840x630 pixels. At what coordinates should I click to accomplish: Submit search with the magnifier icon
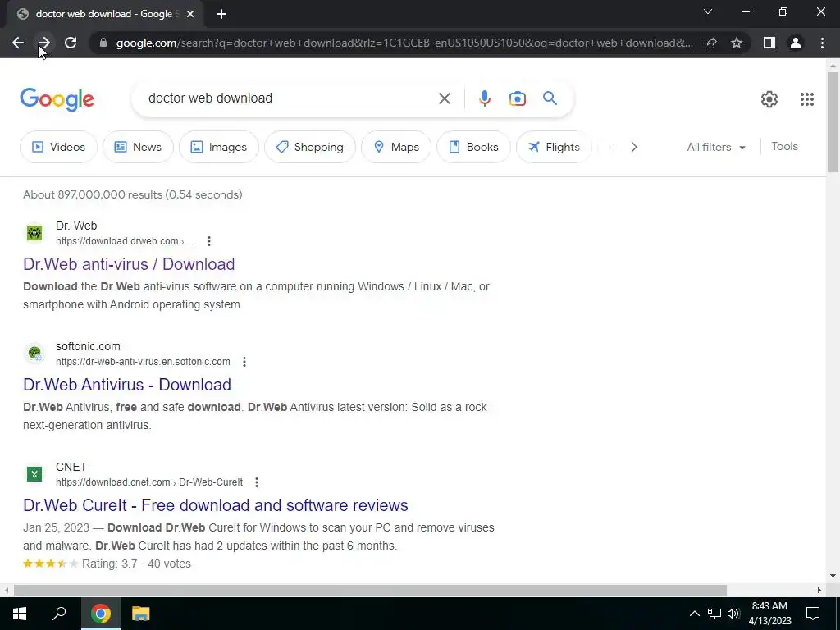click(x=550, y=98)
